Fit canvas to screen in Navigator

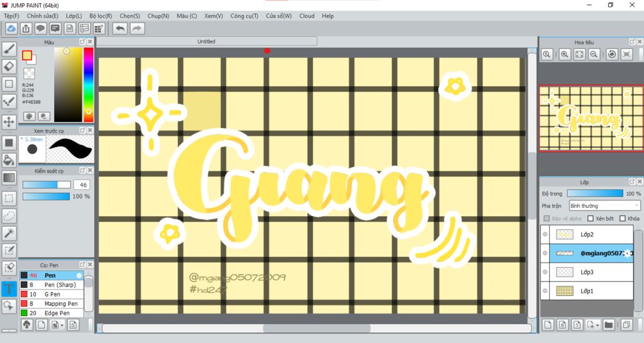(x=579, y=54)
